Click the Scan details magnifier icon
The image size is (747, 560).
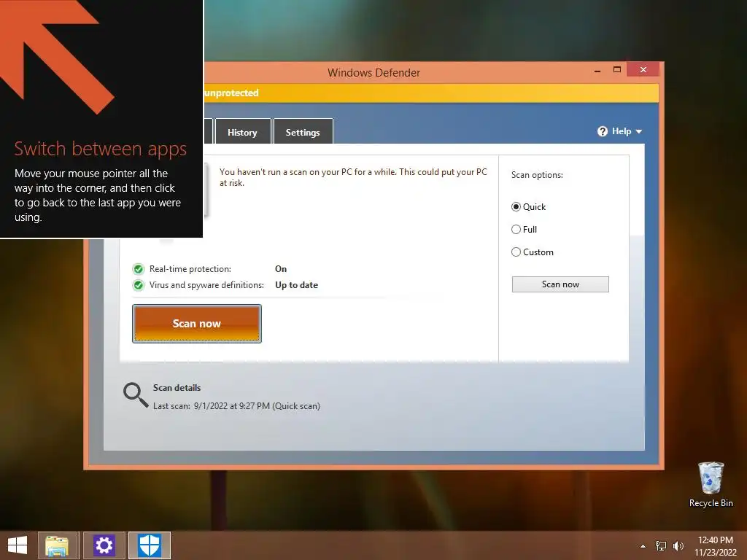pyautogui.click(x=135, y=395)
